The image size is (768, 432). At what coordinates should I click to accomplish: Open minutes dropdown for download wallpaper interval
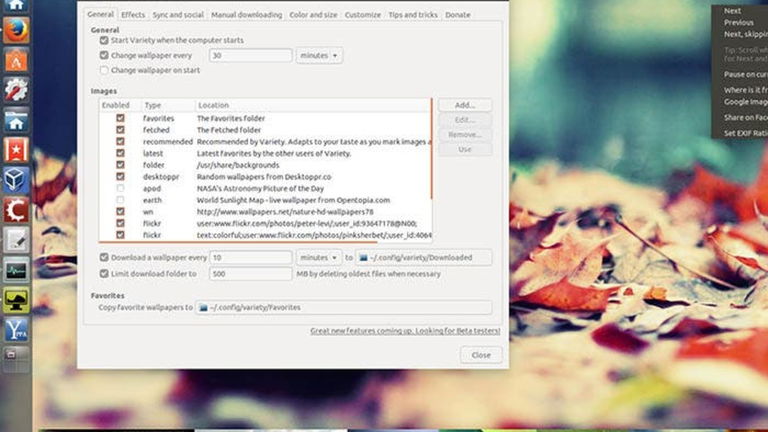tap(319, 258)
